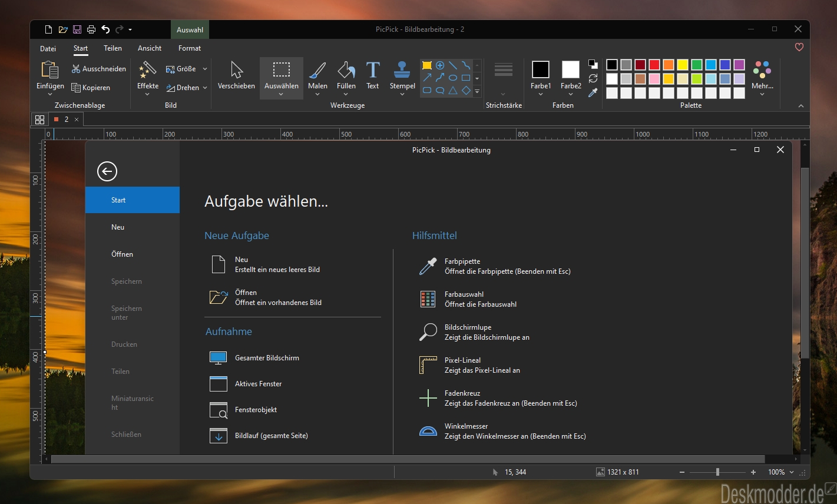Click the open folder icon in title bar
This screenshot has height=504, width=837.
point(63,29)
